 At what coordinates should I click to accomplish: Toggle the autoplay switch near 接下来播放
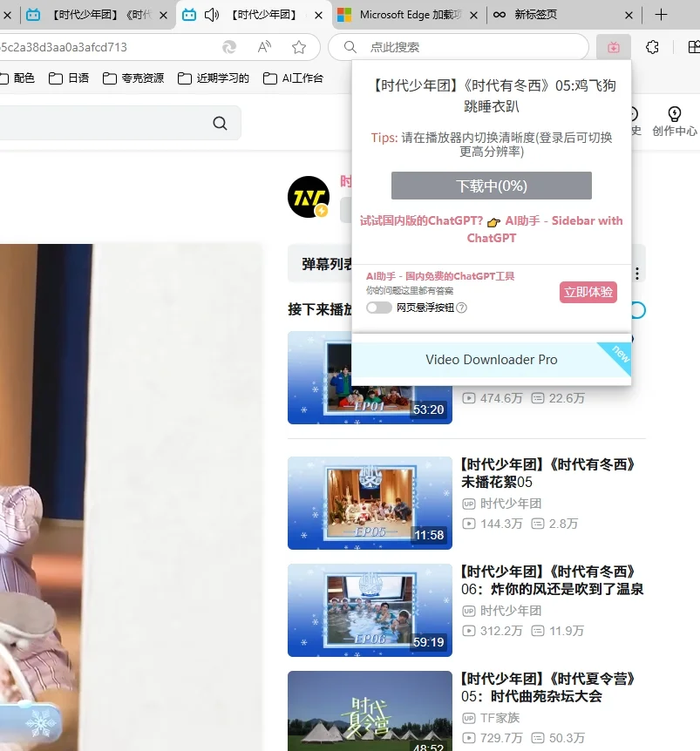[x=638, y=310]
